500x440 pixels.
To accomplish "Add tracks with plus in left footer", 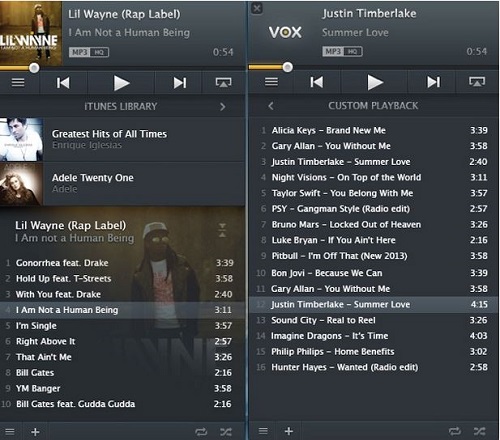I will coord(35,432).
